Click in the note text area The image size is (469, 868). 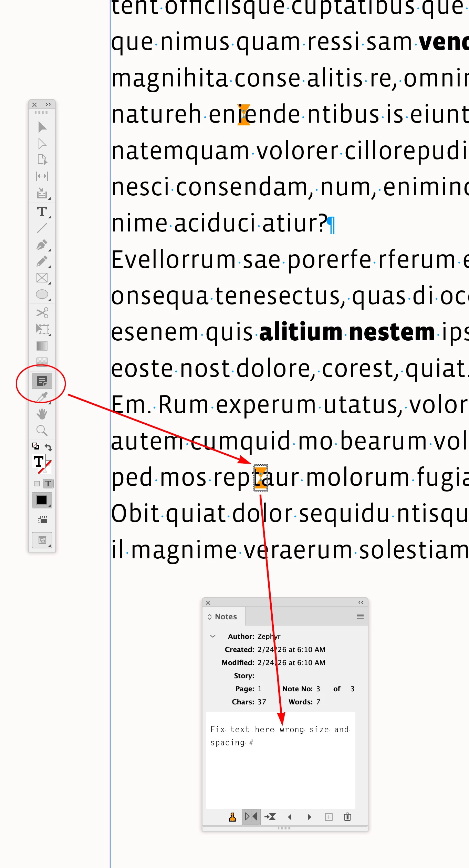(280, 759)
